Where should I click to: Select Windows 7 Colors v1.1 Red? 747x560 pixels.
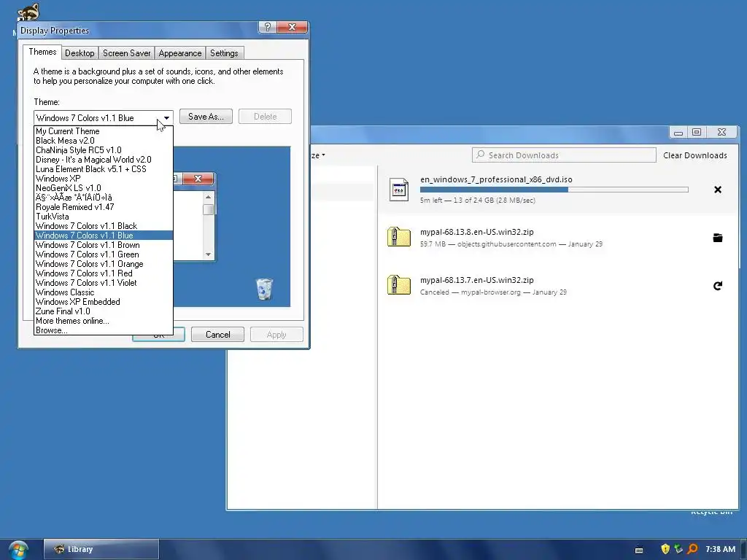[x=104, y=274]
